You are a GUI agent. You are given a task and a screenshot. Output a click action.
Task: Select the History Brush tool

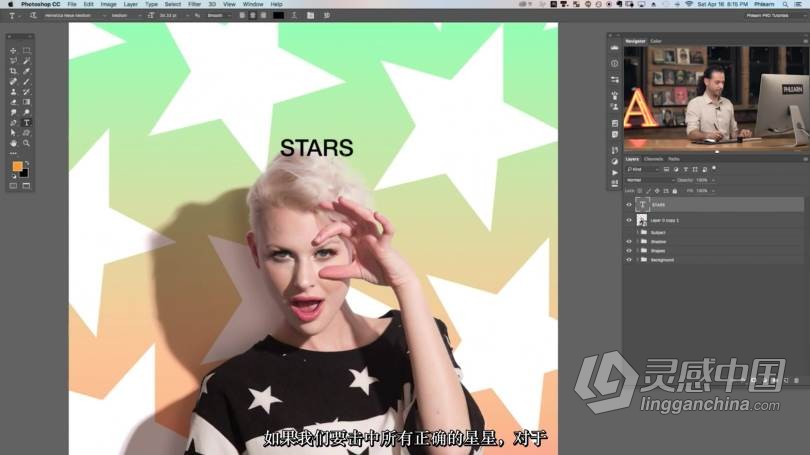pos(26,92)
